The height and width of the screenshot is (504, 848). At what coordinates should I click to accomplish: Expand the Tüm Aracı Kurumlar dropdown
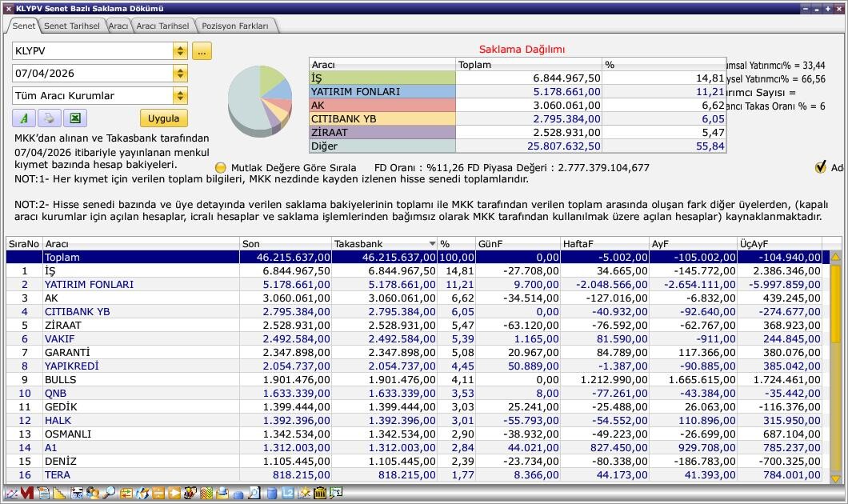(x=180, y=96)
